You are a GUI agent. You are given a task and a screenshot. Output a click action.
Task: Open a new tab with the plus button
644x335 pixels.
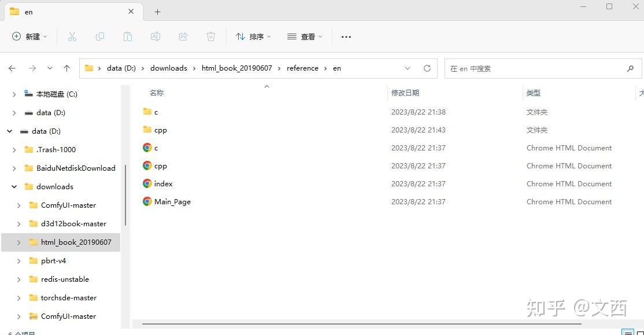click(x=158, y=11)
